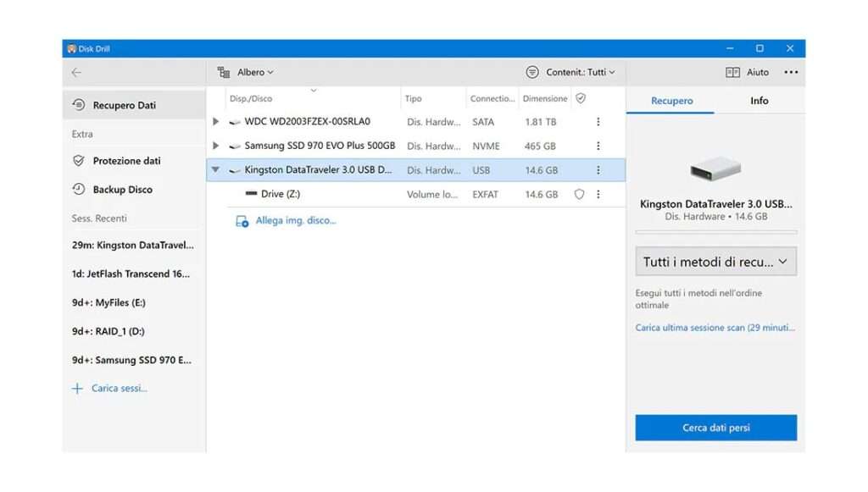Screen dimensions: 868x492
Task: Click the Cerca dati persi button
Action: [x=715, y=428]
